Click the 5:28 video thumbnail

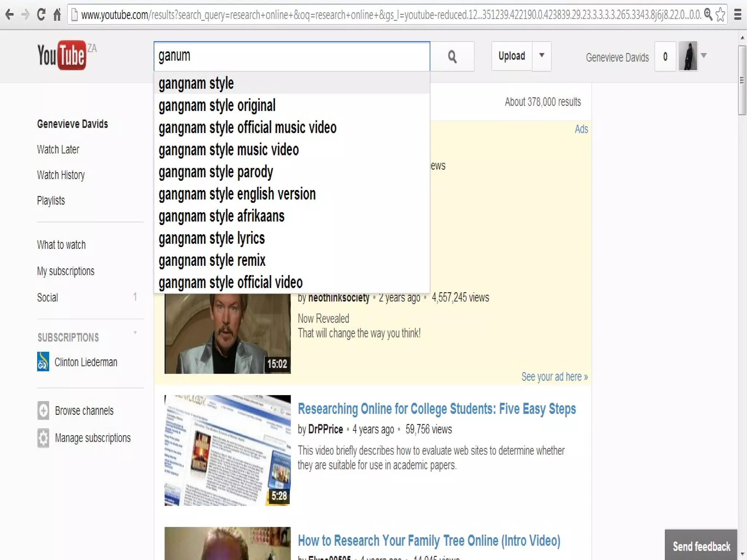click(228, 450)
